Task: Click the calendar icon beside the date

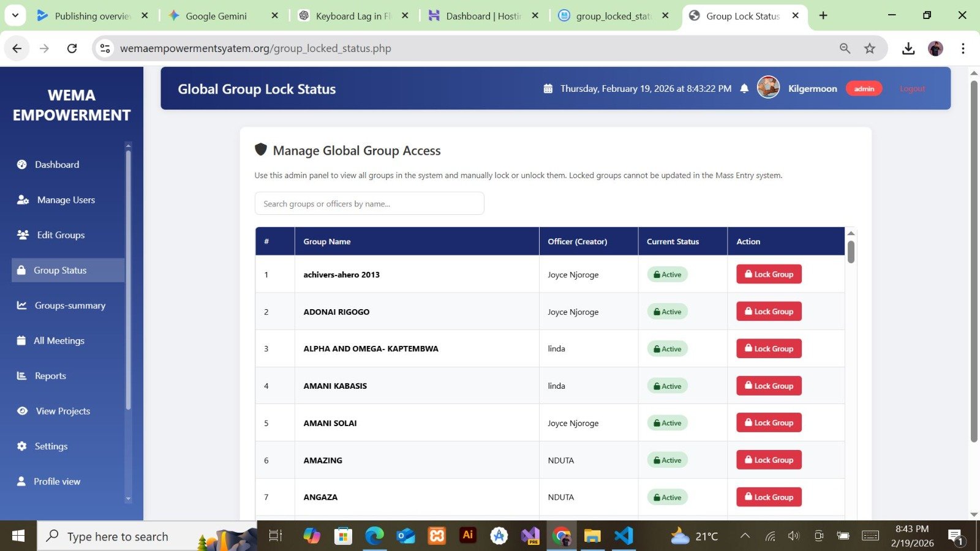Action: pos(548,88)
